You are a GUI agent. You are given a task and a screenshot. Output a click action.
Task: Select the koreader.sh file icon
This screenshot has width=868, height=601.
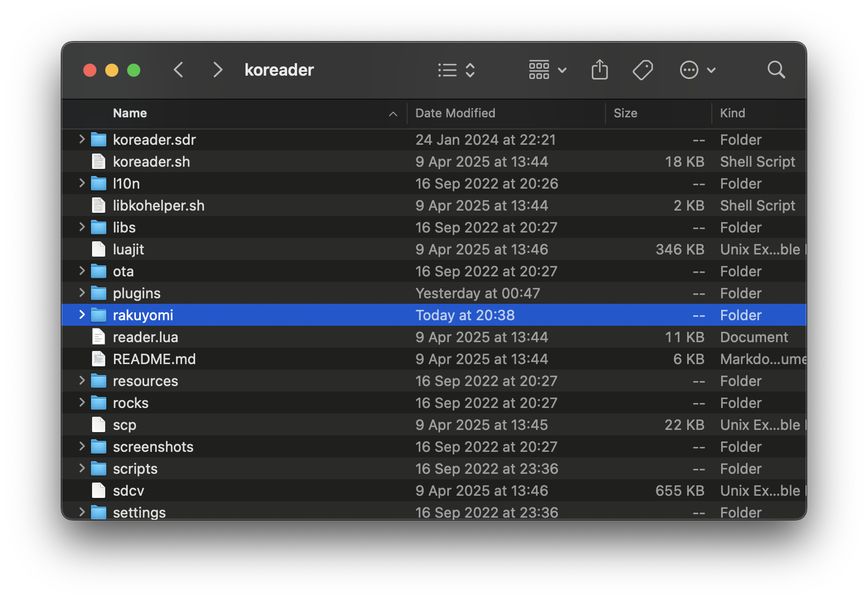pos(99,162)
